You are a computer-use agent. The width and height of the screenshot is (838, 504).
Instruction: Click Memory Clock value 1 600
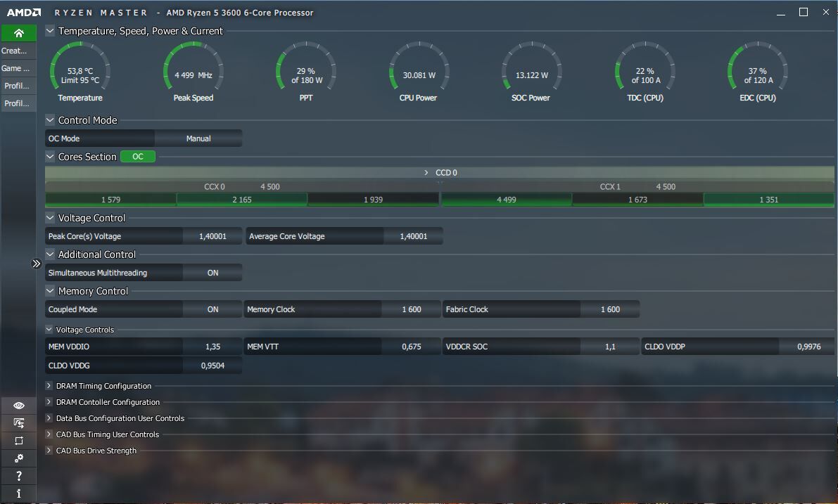[412, 309]
